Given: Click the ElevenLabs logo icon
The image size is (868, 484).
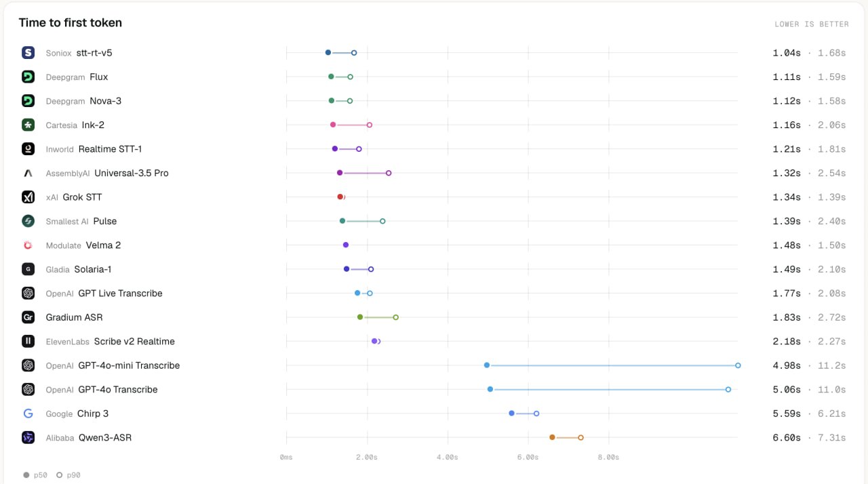Looking at the screenshot, I should 28,342.
